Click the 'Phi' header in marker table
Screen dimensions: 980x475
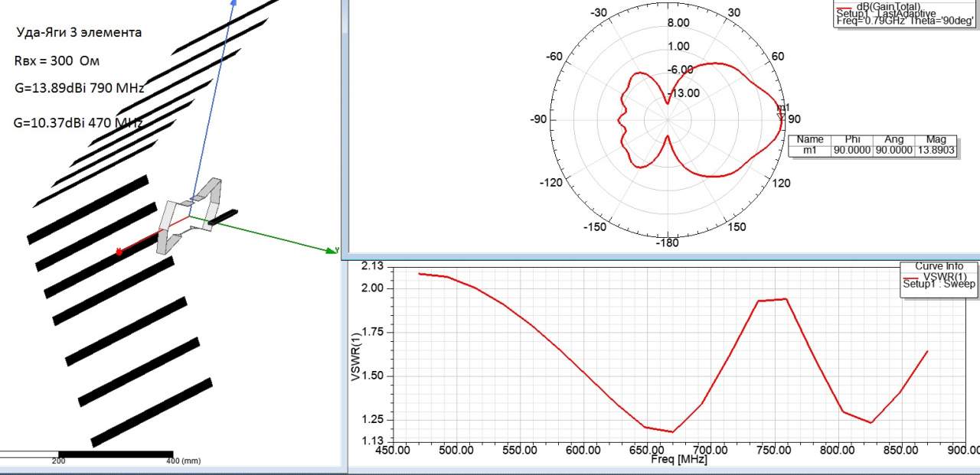(x=851, y=140)
